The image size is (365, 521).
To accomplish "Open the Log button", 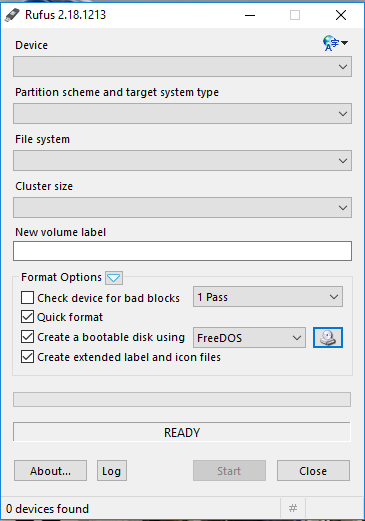I will tap(112, 471).
